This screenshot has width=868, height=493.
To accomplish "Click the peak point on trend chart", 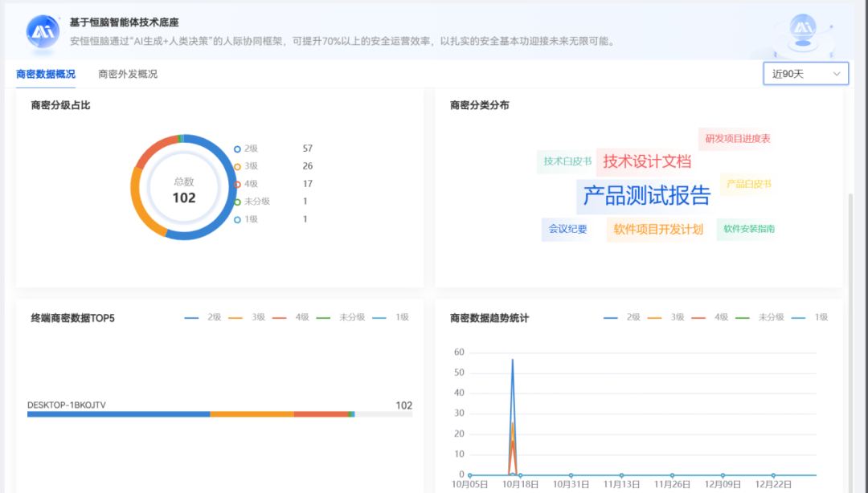I will tap(512, 360).
